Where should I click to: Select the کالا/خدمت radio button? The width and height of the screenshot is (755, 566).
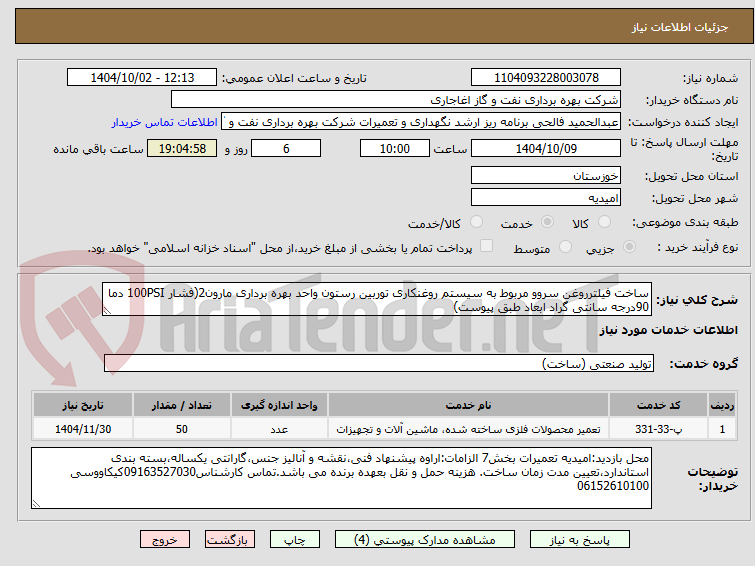pos(476,222)
